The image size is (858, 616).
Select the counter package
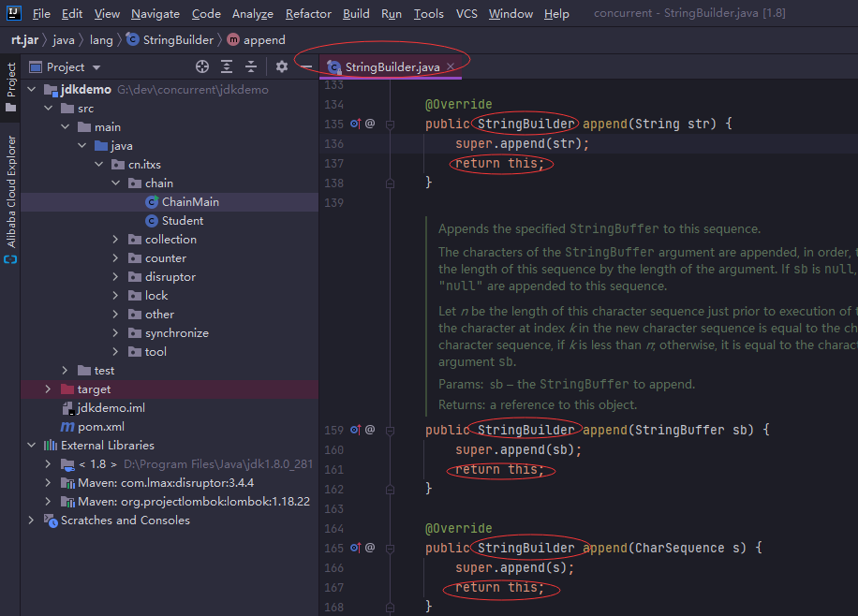coord(165,258)
